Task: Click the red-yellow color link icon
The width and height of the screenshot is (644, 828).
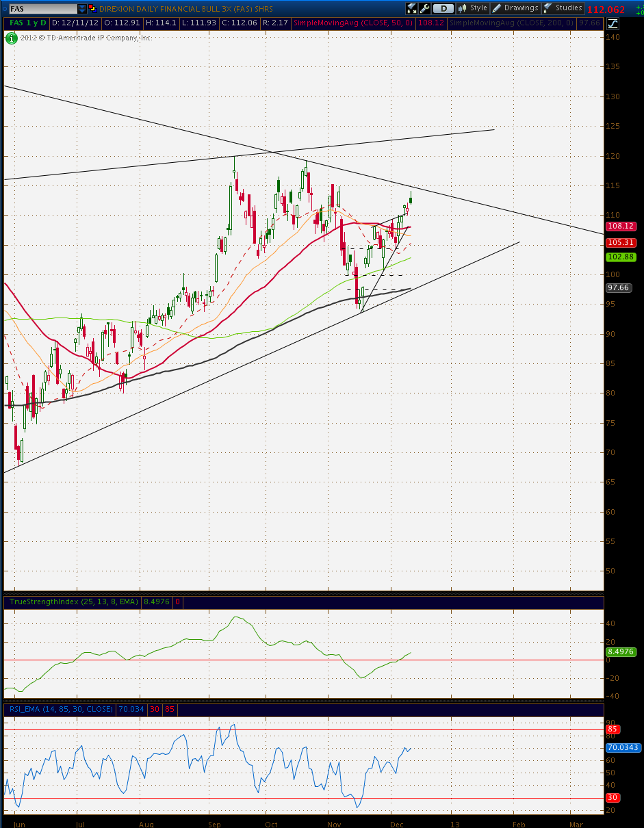Action: click(92, 8)
